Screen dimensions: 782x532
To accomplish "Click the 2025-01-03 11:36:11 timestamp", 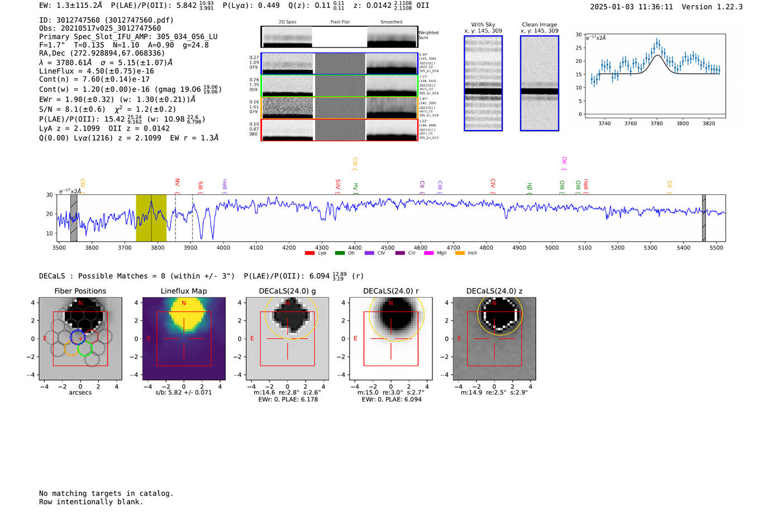I will click(x=632, y=7).
